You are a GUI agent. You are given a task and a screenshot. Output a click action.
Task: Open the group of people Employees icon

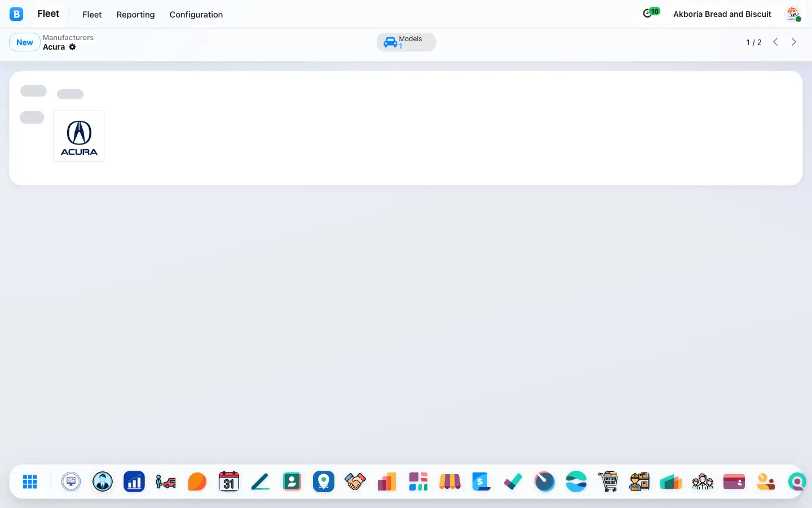pyautogui.click(x=703, y=481)
